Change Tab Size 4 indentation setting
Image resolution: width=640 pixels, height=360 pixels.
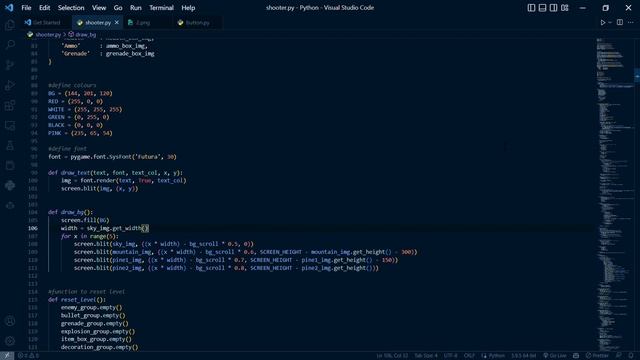(x=426, y=356)
